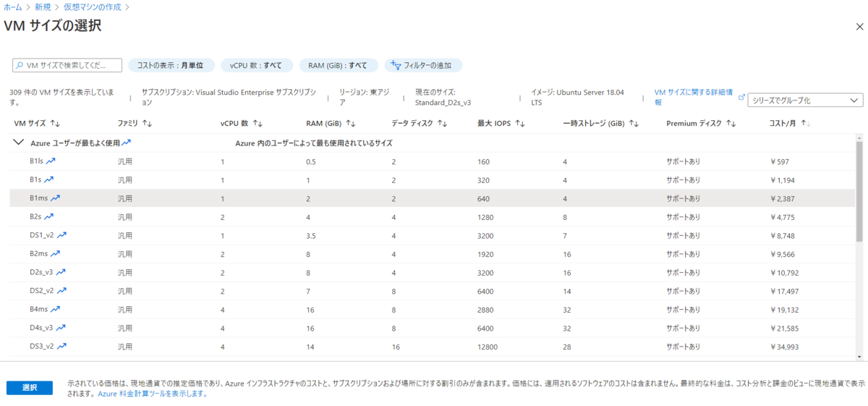868x406 pixels.
Task: Click the trending icon beside D2s_v3
Action: [61, 272]
